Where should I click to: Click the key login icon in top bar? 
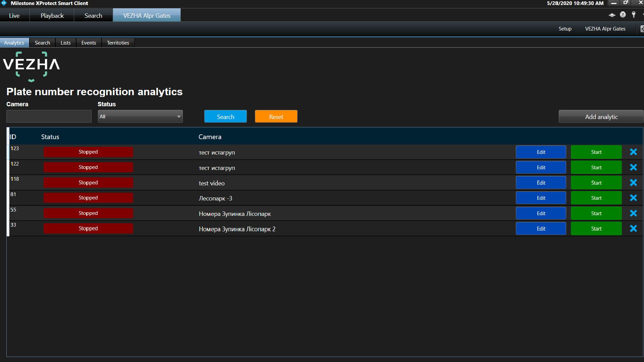coord(634,15)
